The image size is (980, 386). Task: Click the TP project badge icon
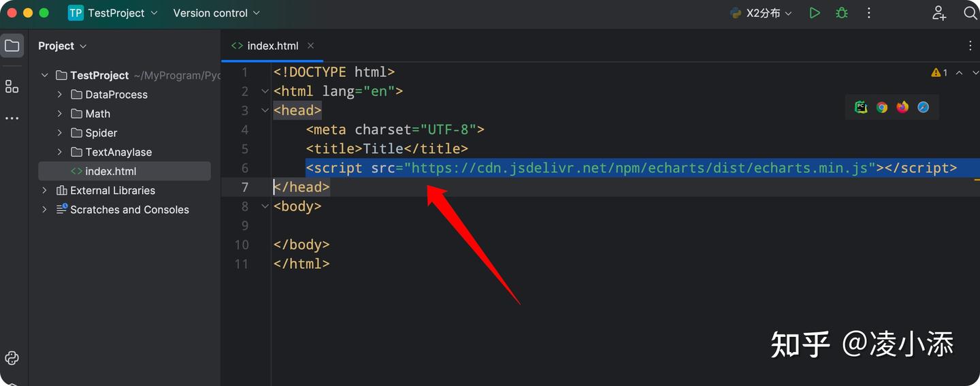pos(76,13)
